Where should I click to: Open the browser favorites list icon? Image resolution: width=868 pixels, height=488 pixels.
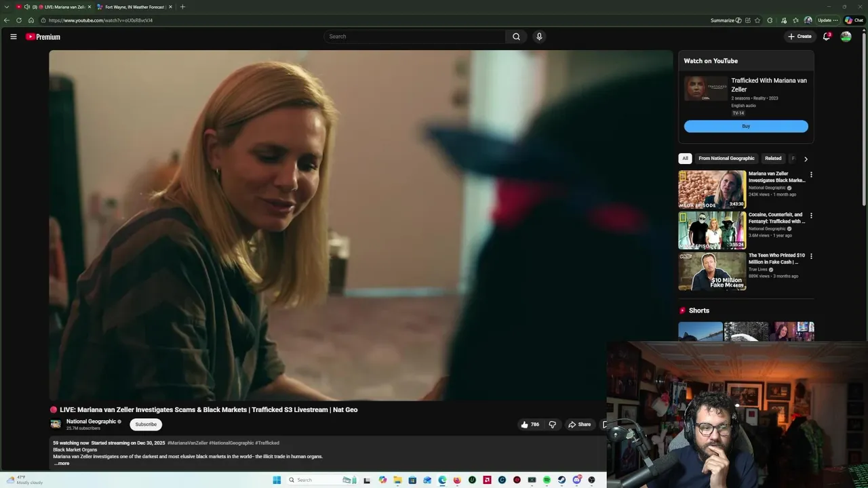point(795,20)
